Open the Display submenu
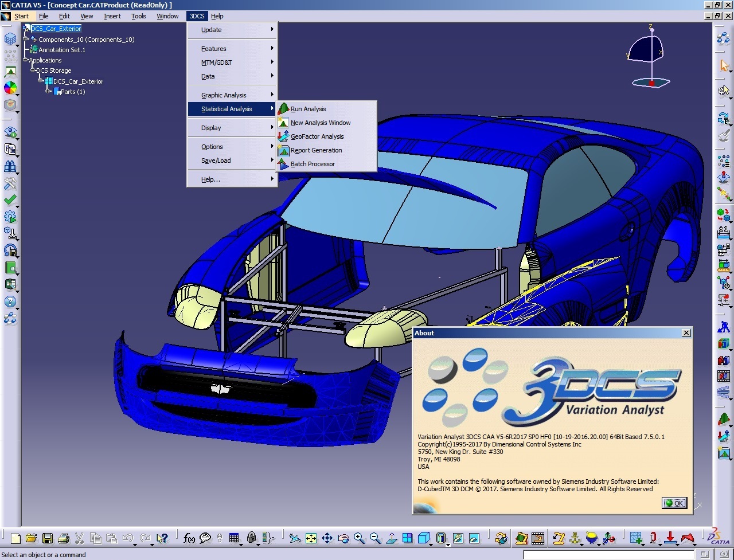The image size is (734, 560). tap(232, 128)
